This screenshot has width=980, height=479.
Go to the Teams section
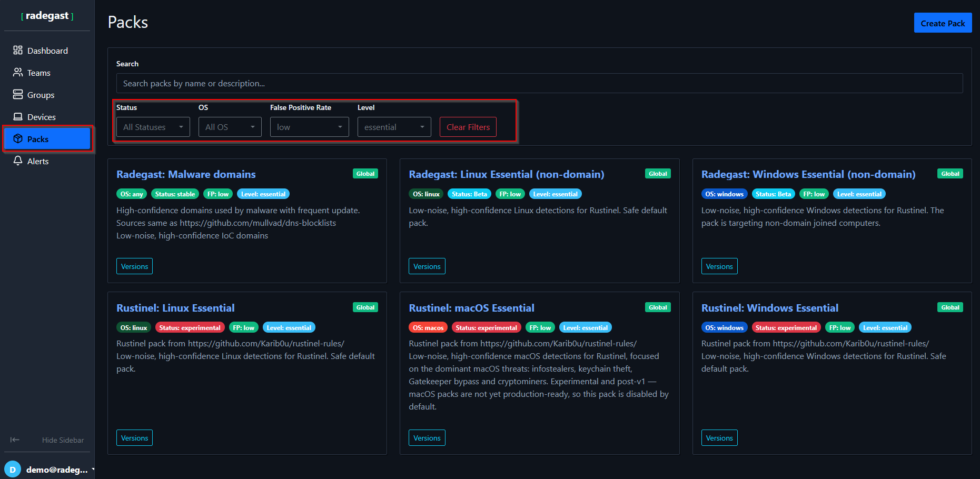coord(47,73)
